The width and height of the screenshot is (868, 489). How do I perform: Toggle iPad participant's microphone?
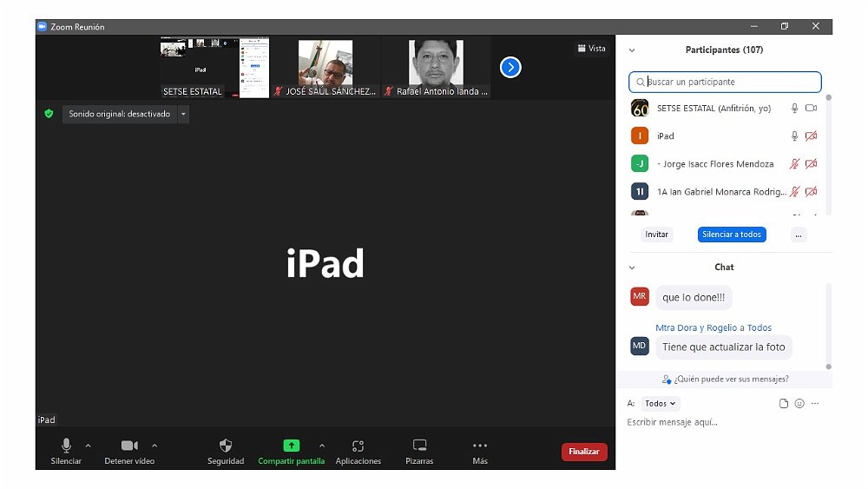pos(793,136)
